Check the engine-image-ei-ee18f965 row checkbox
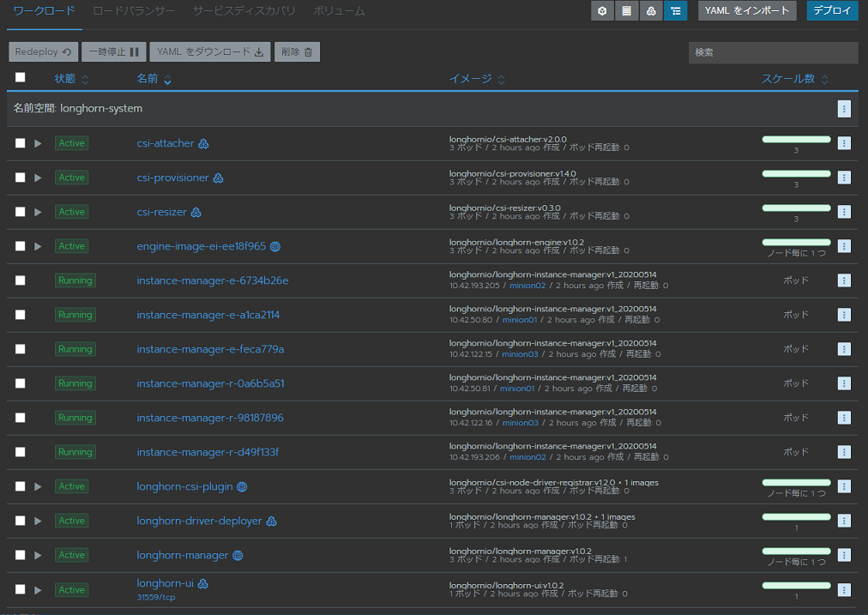This screenshot has height=615, width=868. pyautogui.click(x=21, y=246)
